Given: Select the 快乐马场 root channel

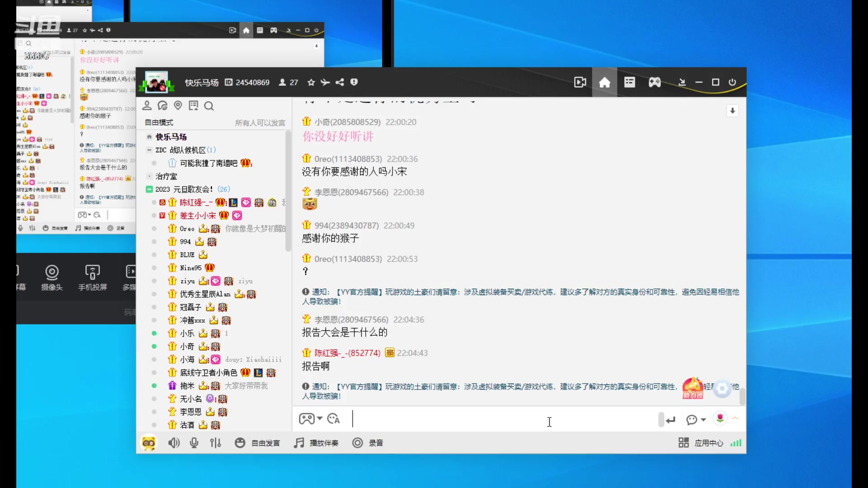Looking at the screenshot, I should coord(171,137).
